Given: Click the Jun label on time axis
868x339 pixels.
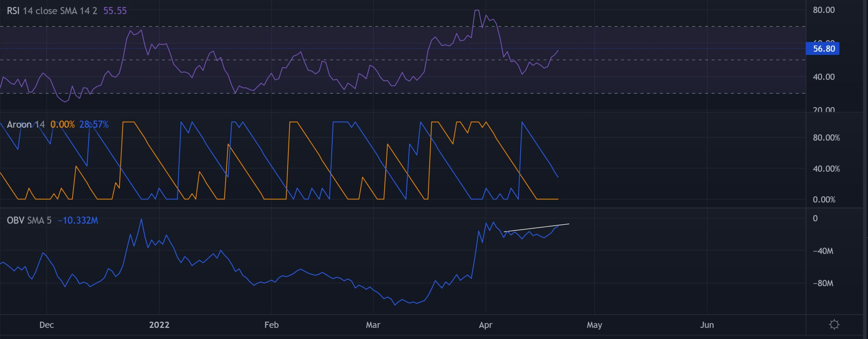Looking at the screenshot, I should pyautogui.click(x=707, y=325).
